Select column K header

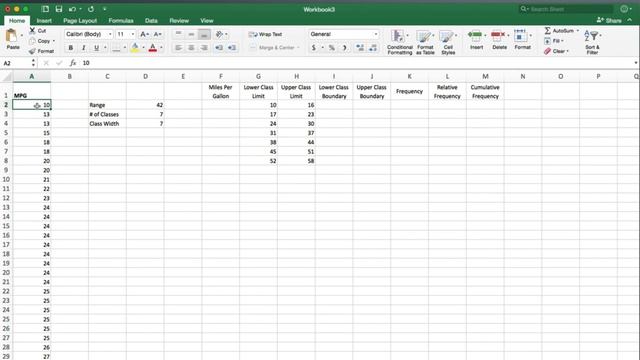(x=409, y=76)
